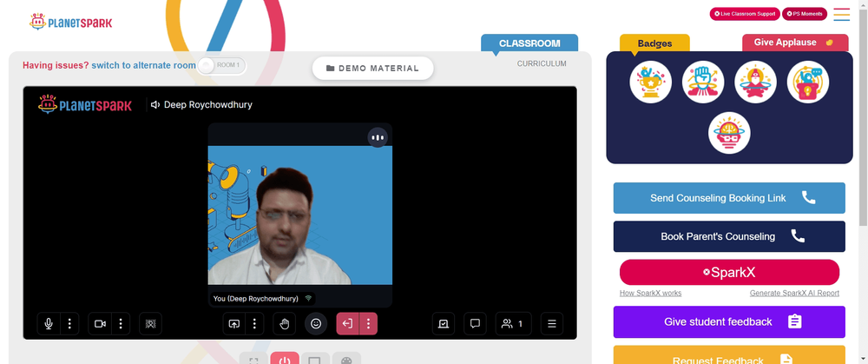Open the Badges tab
Screen dimensions: 868x364
pyautogui.click(x=654, y=43)
